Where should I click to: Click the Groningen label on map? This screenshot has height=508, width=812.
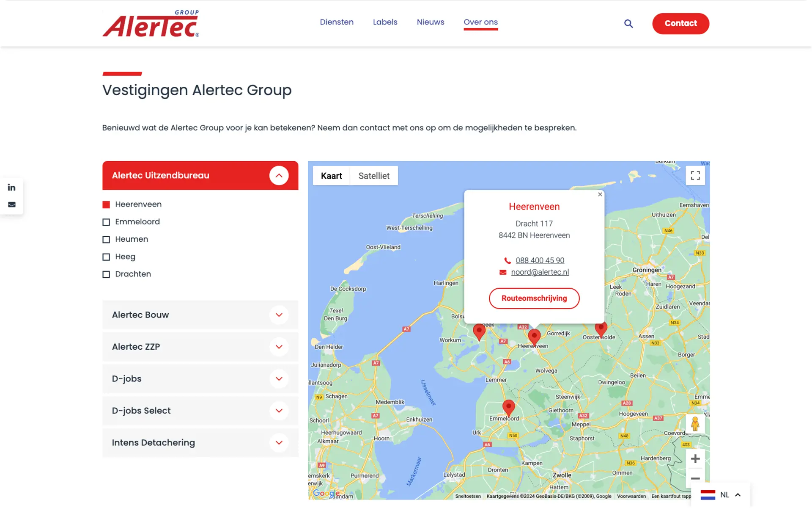pyautogui.click(x=647, y=270)
